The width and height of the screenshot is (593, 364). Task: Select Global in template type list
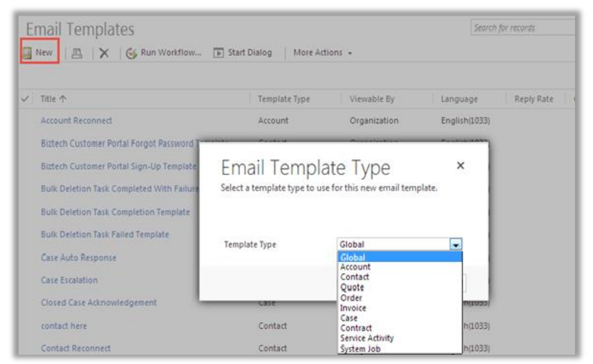(x=400, y=258)
